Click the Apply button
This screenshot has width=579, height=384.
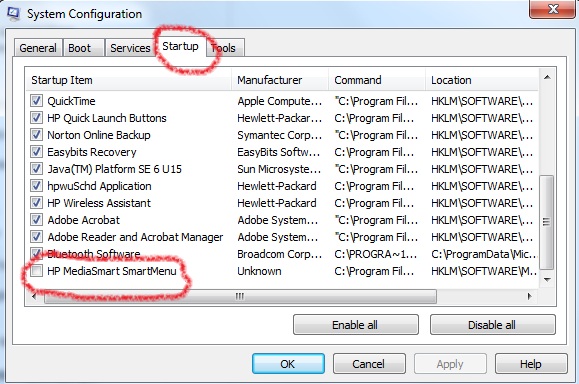(450, 364)
